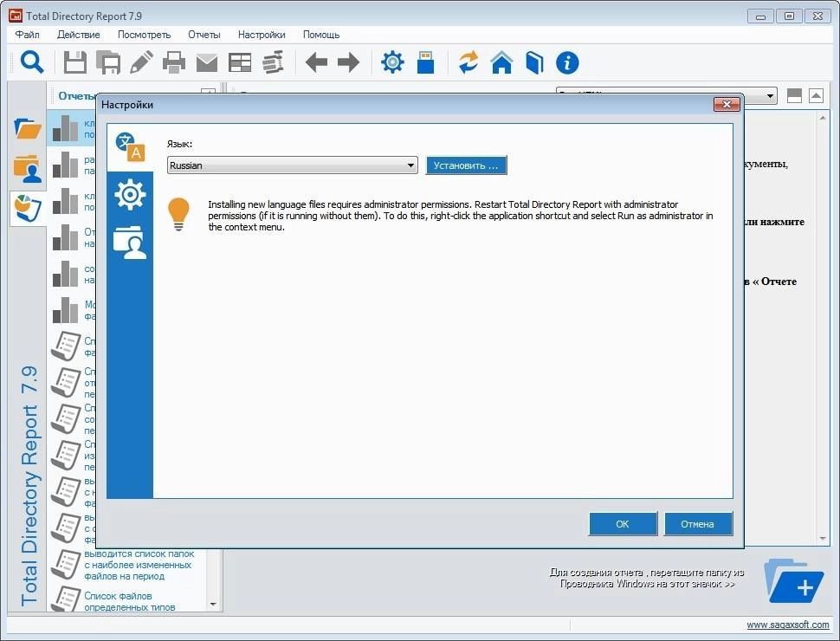
Task: Close the Настройки dialog with red X
Action: coord(727,105)
